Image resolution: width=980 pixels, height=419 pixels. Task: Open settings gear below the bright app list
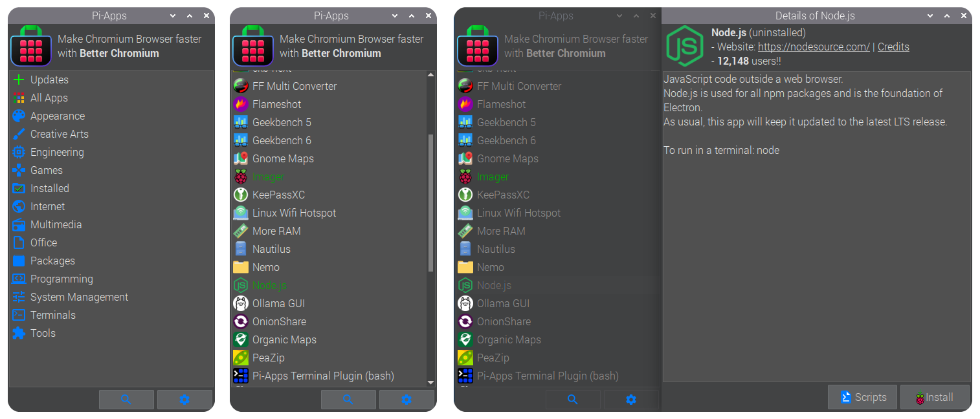[x=406, y=400]
